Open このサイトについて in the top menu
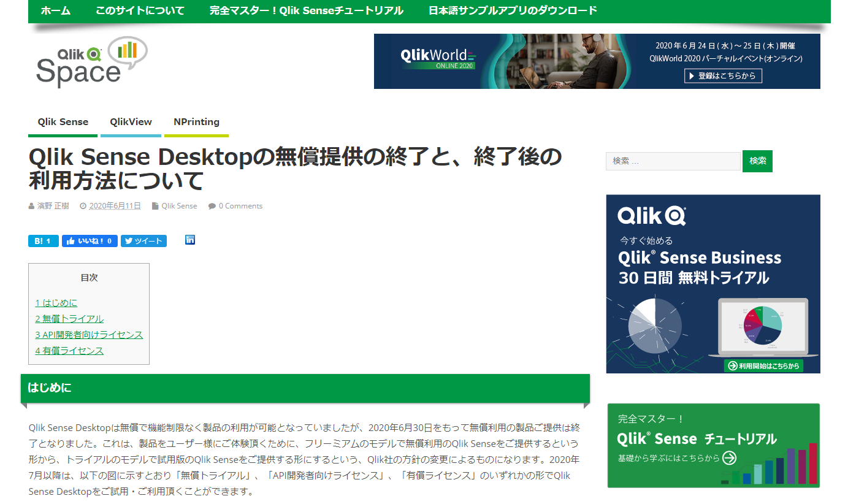The width and height of the screenshot is (848, 504). click(x=140, y=10)
